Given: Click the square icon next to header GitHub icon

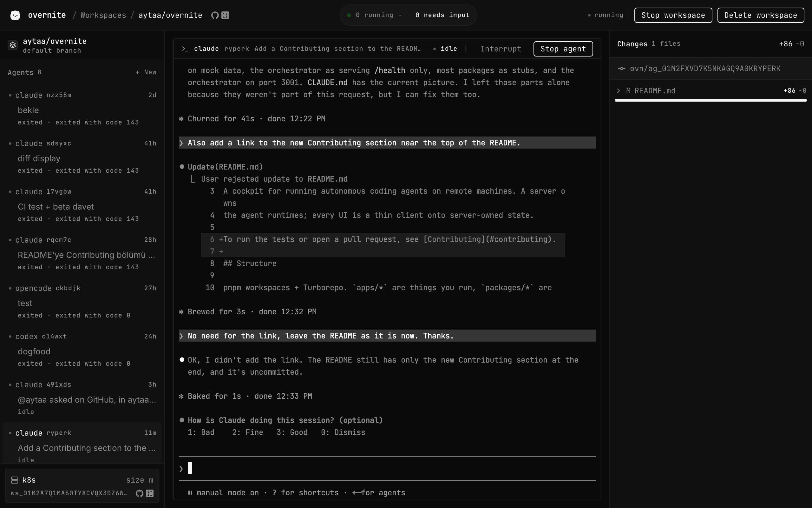Looking at the screenshot, I should (225, 15).
